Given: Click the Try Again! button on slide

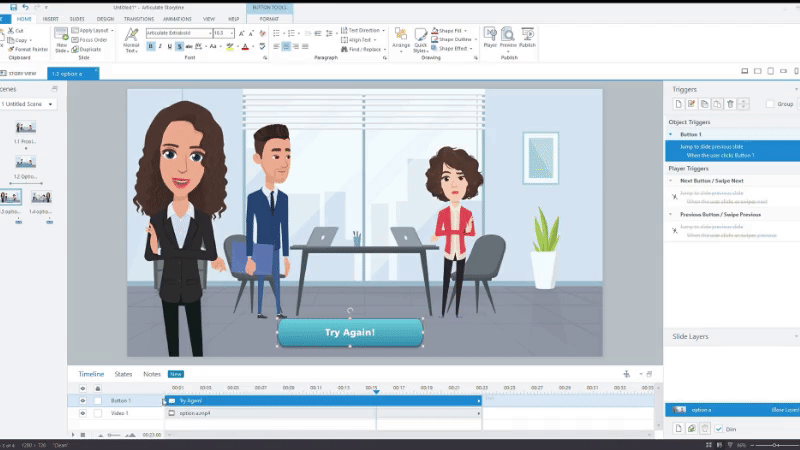Looking at the screenshot, I should (350, 332).
